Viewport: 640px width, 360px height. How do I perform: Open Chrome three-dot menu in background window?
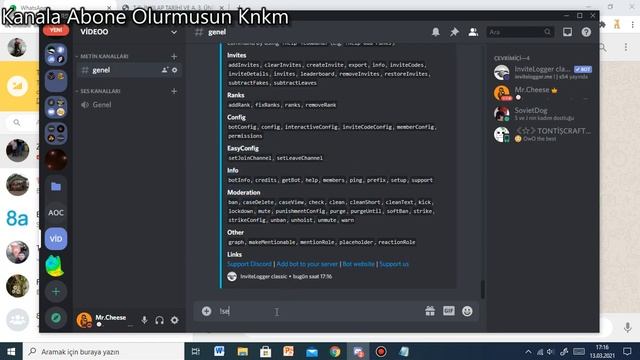coord(633,25)
